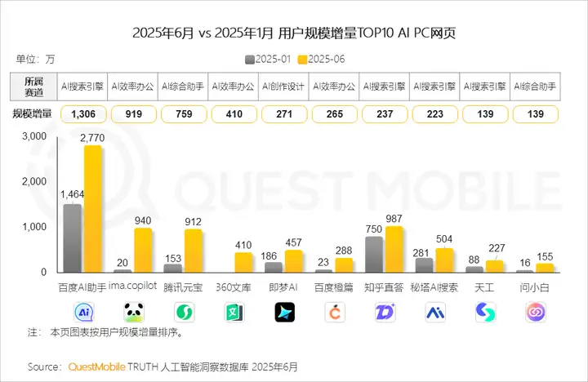Click the ima.copilot axis label
The image size is (588, 382).
133,286
